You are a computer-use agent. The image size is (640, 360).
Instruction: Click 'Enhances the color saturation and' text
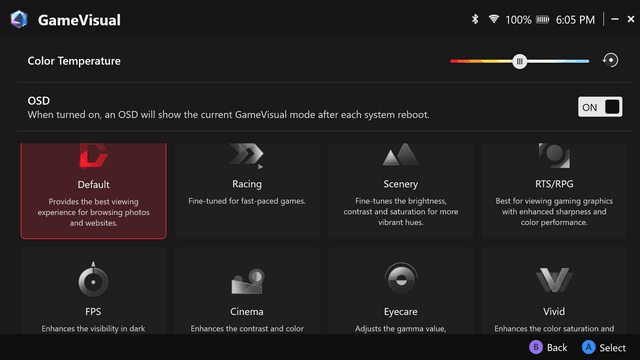pyautogui.click(x=554, y=329)
